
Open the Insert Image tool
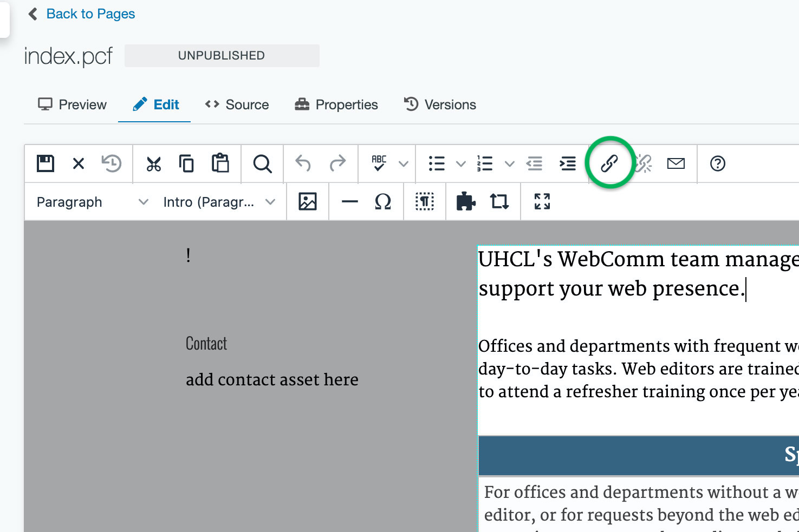(308, 201)
